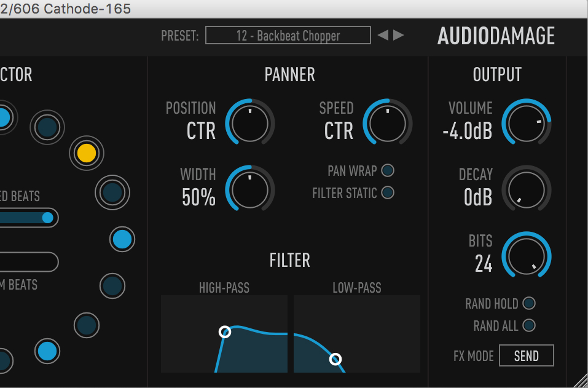Click the -4.0dB volume value
The image size is (588, 388).
tap(467, 131)
